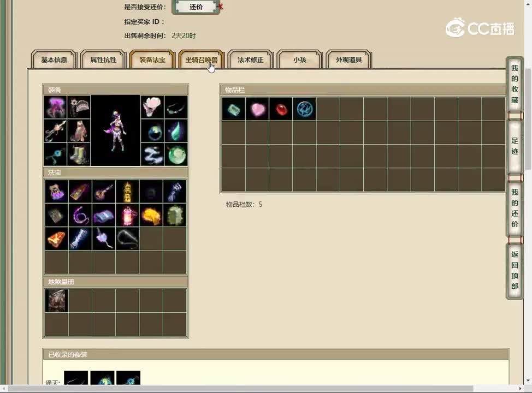Select the dark bracelet accessory icon
This screenshot has width=532, height=393.
point(176,107)
